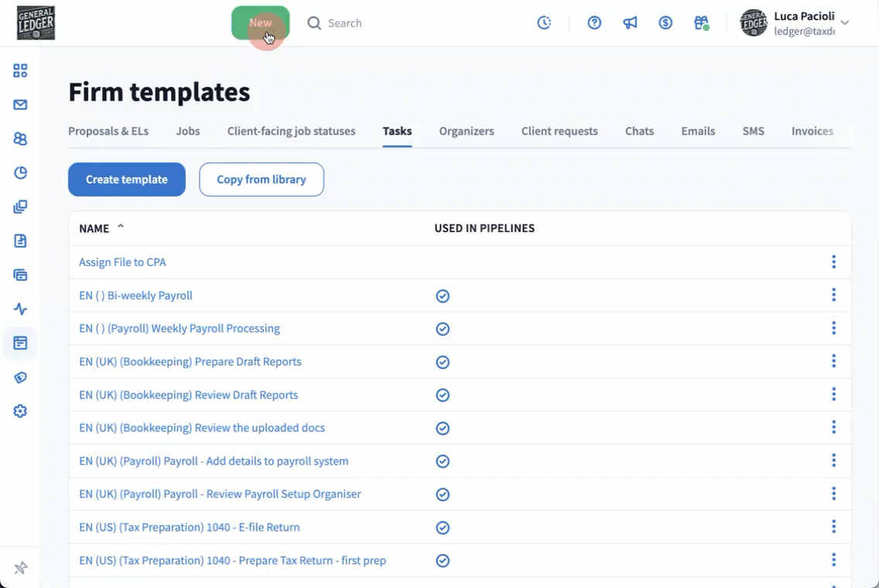Image resolution: width=879 pixels, height=588 pixels.
Task: Click the Create template button
Action: 127,179
